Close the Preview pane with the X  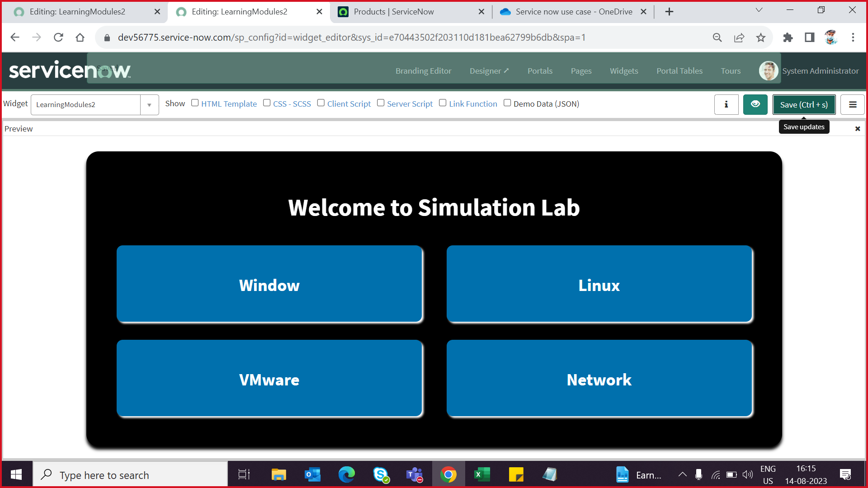point(857,128)
